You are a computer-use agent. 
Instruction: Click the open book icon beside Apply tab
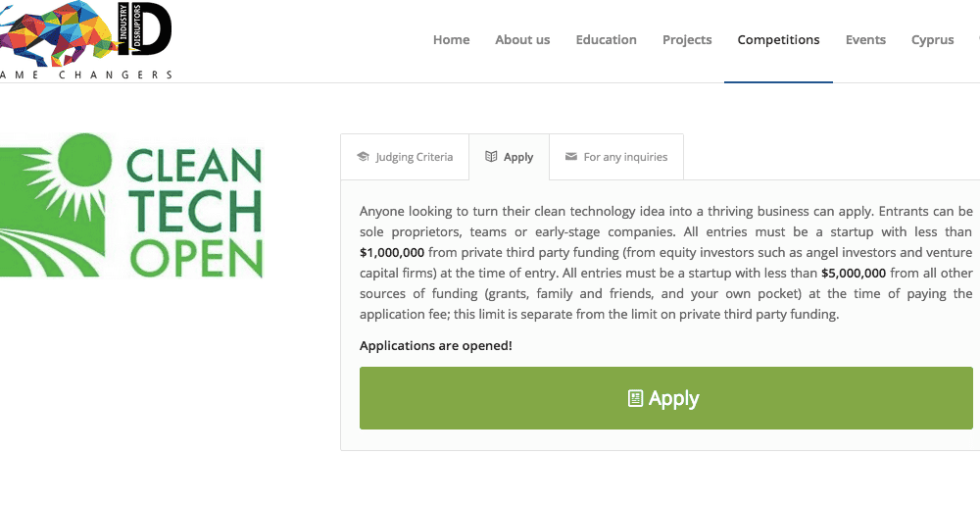pyautogui.click(x=491, y=157)
